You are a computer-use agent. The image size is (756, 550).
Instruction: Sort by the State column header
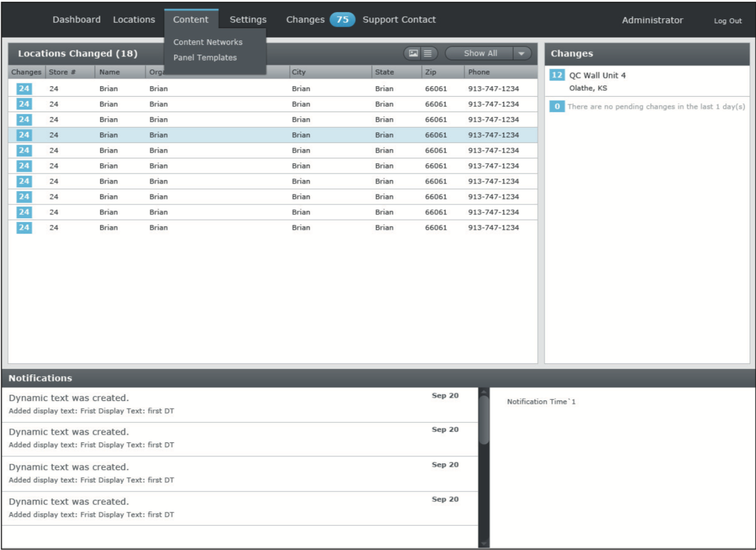[396, 72]
